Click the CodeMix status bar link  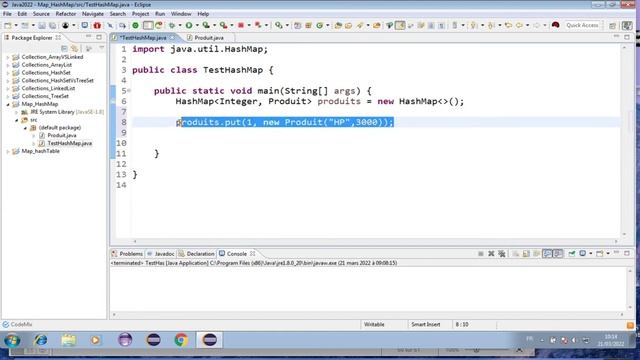pyautogui.click(x=18, y=324)
